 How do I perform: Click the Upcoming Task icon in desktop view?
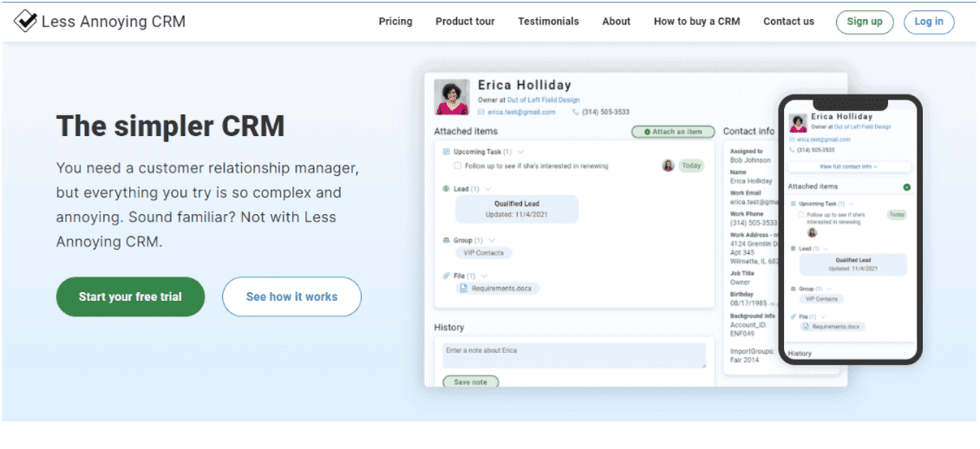(x=447, y=152)
